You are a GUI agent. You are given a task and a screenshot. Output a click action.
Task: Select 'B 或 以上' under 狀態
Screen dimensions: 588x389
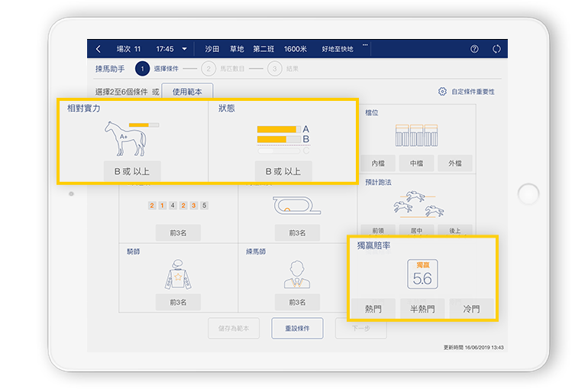coord(283,172)
